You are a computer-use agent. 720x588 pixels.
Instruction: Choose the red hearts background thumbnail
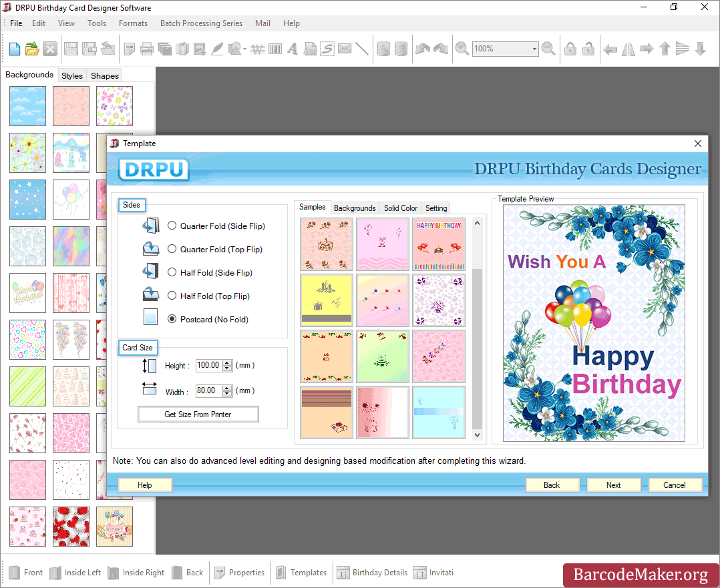tap(71, 527)
